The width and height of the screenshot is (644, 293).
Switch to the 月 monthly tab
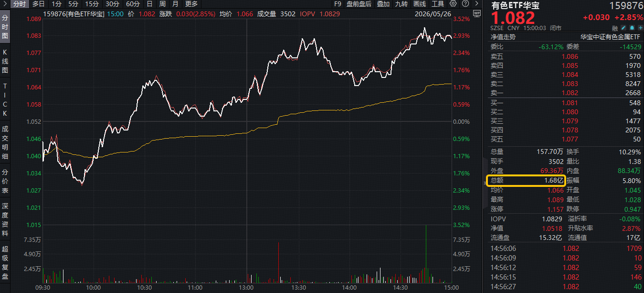[x=175, y=4]
